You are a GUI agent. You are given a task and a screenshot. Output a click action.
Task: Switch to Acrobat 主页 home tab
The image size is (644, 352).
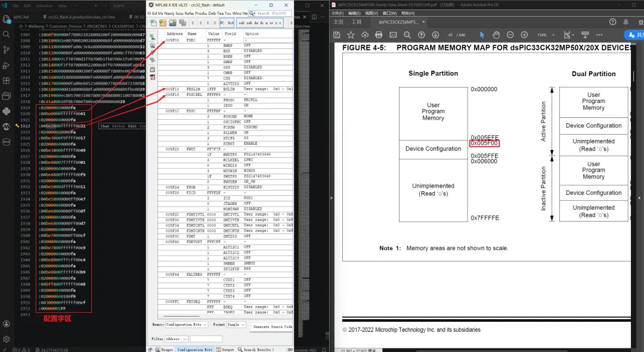tap(338, 22)
